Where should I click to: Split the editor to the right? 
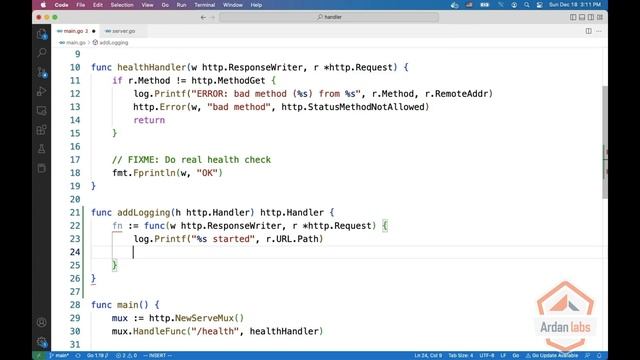[x=589, y=31]
